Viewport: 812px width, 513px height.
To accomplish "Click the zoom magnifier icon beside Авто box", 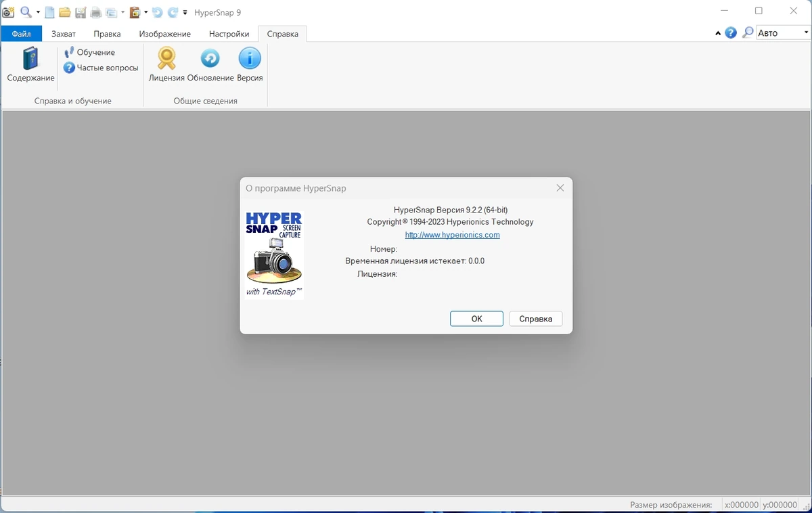I will (748, 32).
